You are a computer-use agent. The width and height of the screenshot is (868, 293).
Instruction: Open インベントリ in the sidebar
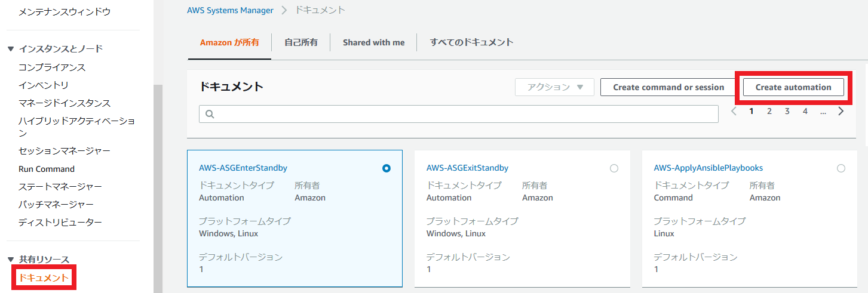click(44, 85)
